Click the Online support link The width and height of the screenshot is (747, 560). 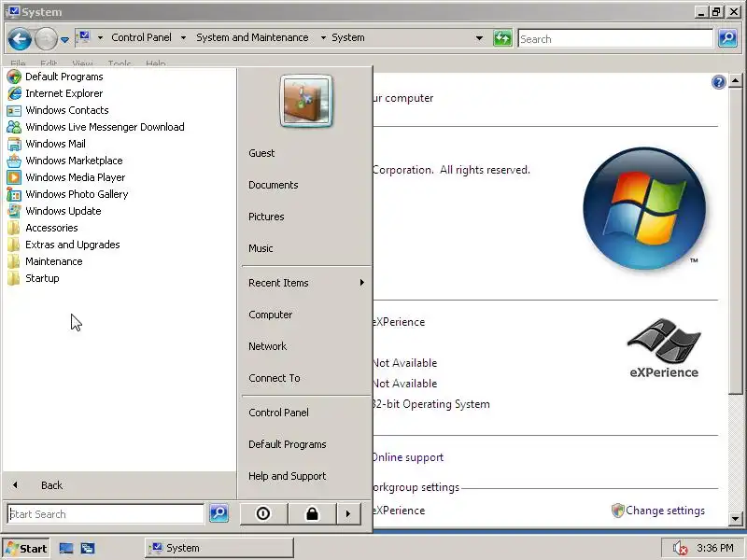(407, 457)
